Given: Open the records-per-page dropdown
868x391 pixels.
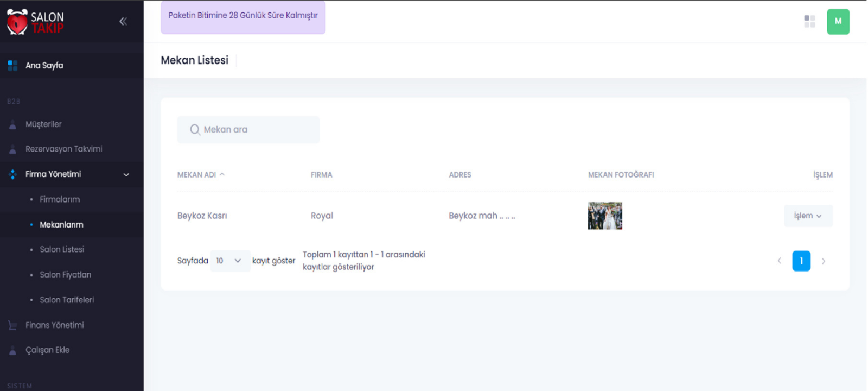Looking at the screenshot, I should point(229,261).
